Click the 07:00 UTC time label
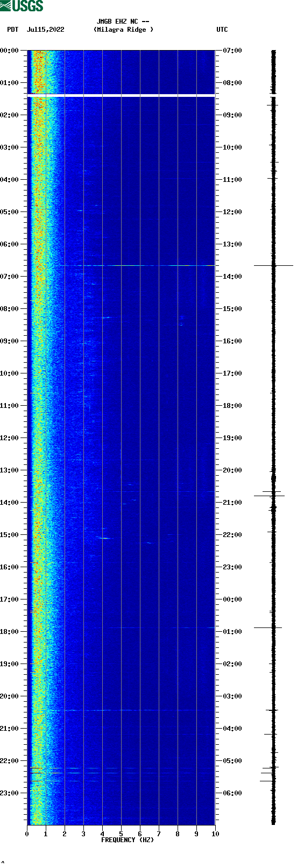This screenshot has width=297, height=868. pos(232,51)
